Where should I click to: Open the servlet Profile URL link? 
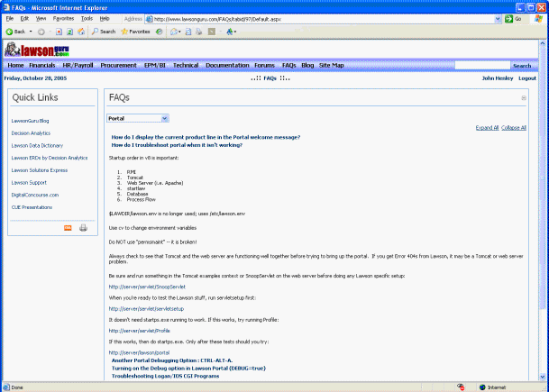pos(140,331)
